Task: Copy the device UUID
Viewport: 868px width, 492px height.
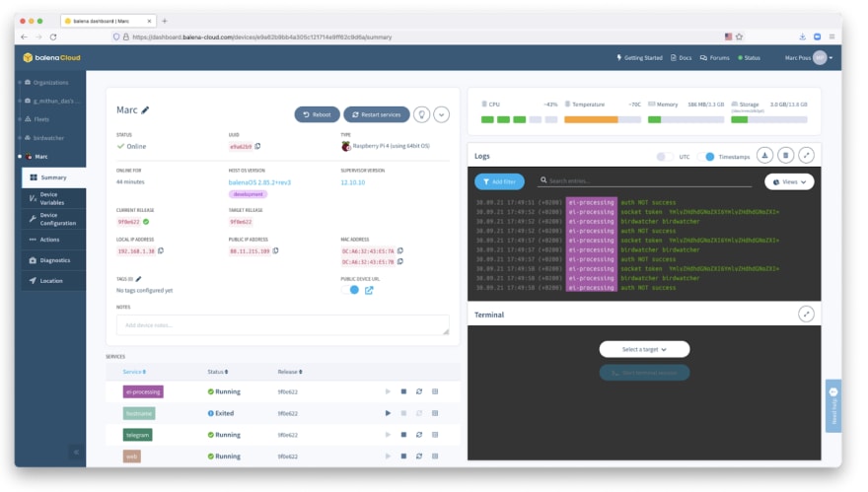Action: coord(258,146)
